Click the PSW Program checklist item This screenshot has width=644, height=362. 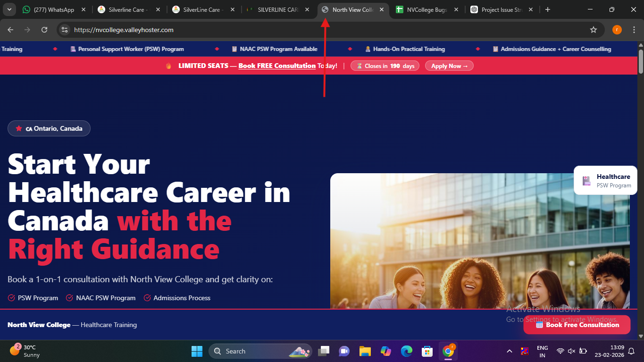pos(33,298)
